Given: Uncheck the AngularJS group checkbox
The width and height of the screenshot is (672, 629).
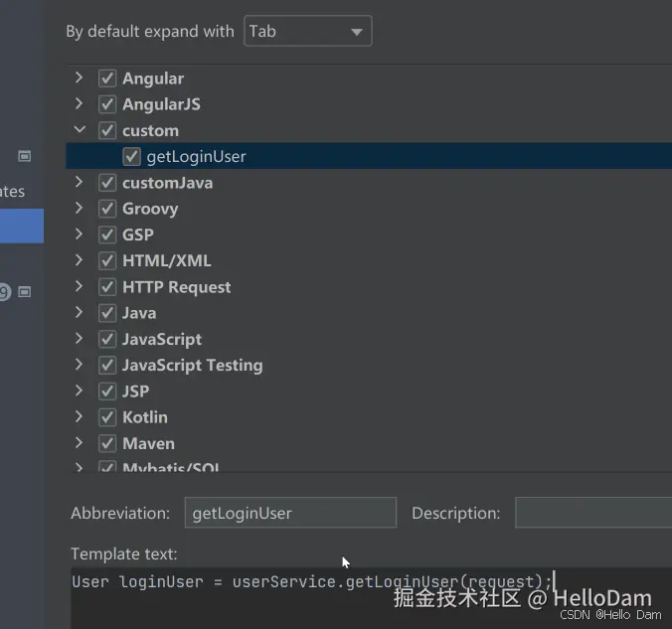Looking at the screenshot, I should pos(107,104).
